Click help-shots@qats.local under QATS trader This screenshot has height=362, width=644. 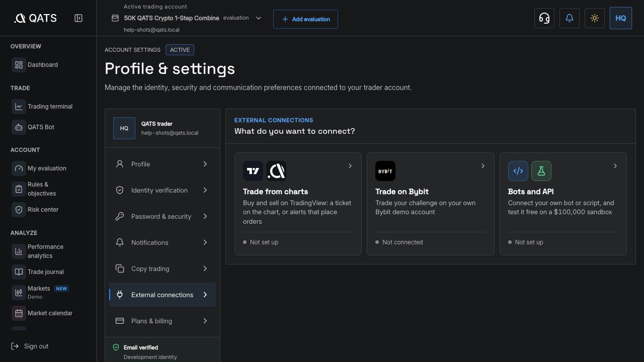[170, 133]
